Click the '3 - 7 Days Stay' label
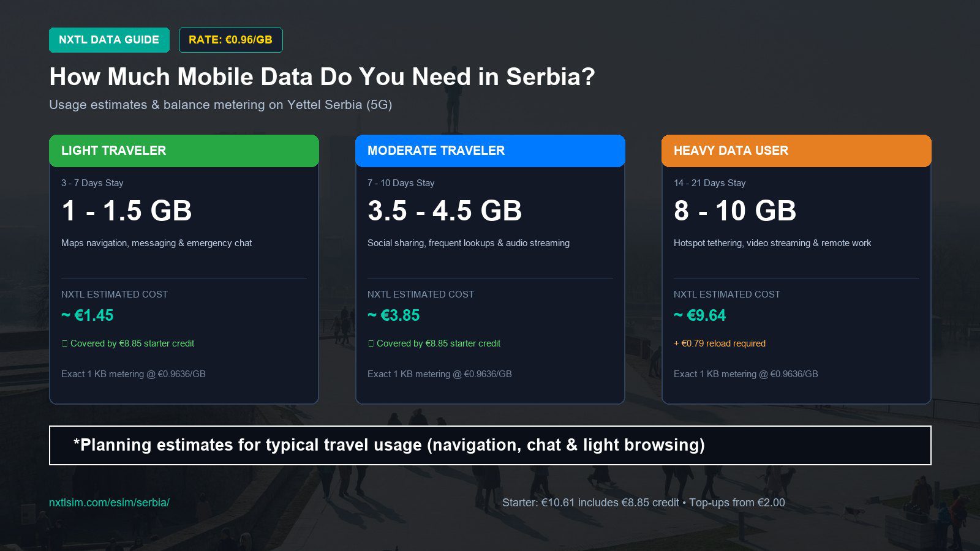 pyautogui.click(x=92, y=183)
